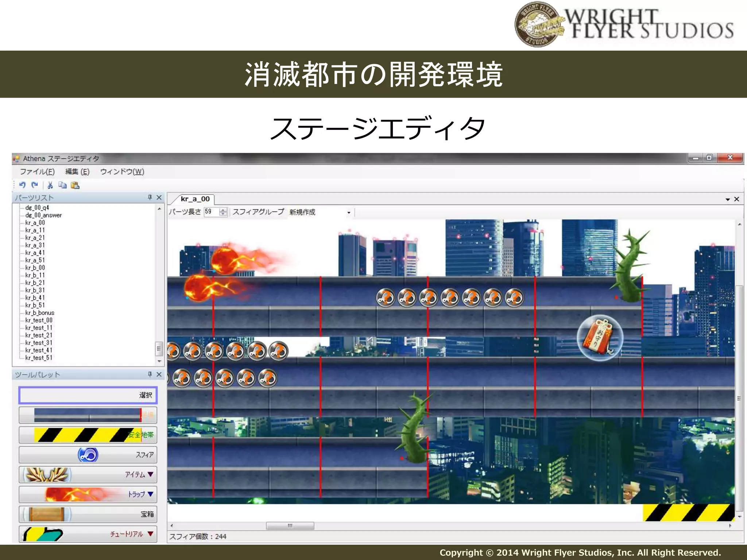Select kr_a_00 in parts list
Viewport: 747px width, 560px height.
(35, 223)
